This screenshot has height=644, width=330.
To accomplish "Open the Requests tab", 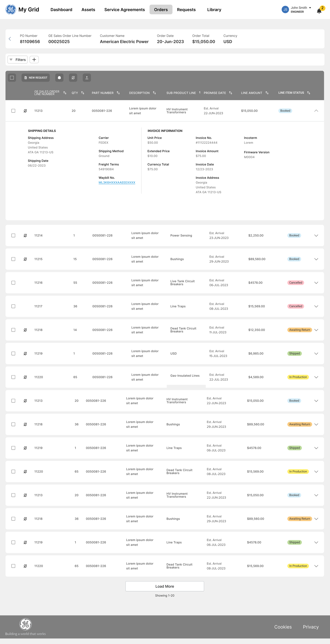I will tap(186, 10).
